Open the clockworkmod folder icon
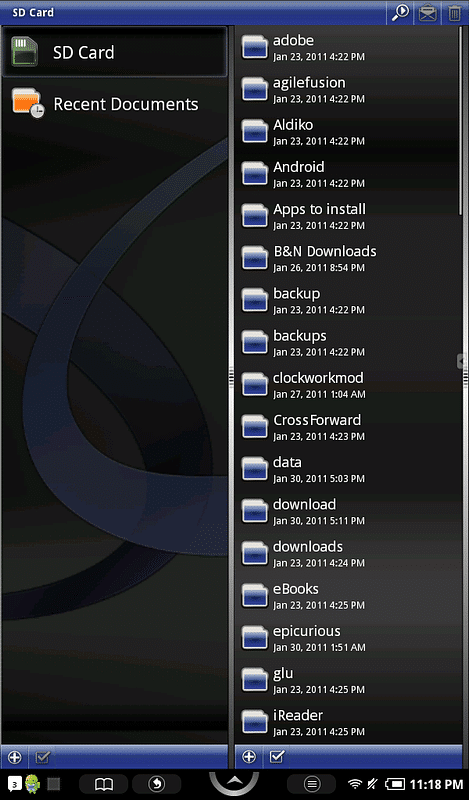Image resolution: width=469 pixels, height=800 pixels. [255, 385]
